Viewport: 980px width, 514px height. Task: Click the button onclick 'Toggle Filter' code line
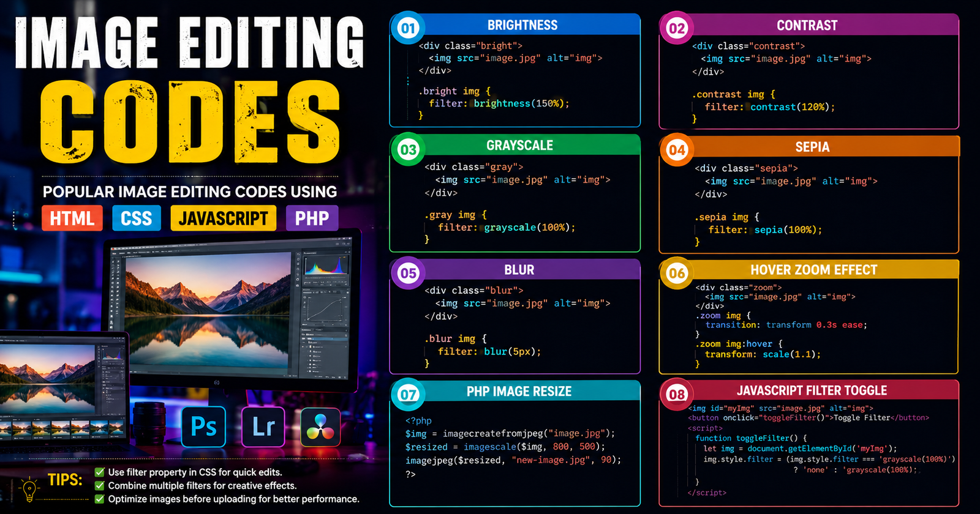(809, 418)
